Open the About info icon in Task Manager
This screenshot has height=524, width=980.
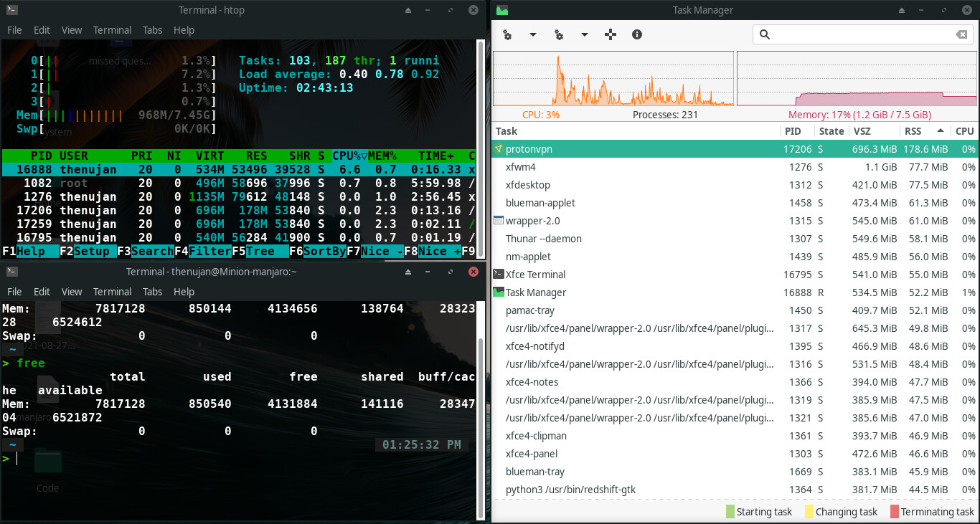636,34
